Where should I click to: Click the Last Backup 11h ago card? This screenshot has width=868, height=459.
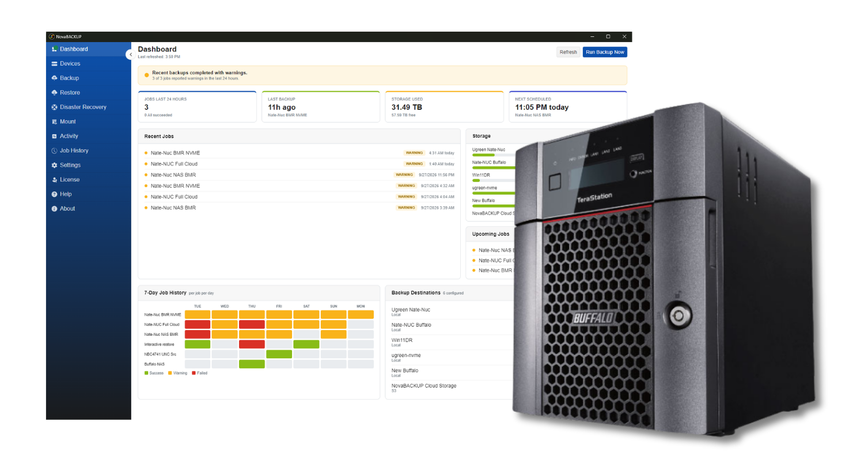pos(321,107)
